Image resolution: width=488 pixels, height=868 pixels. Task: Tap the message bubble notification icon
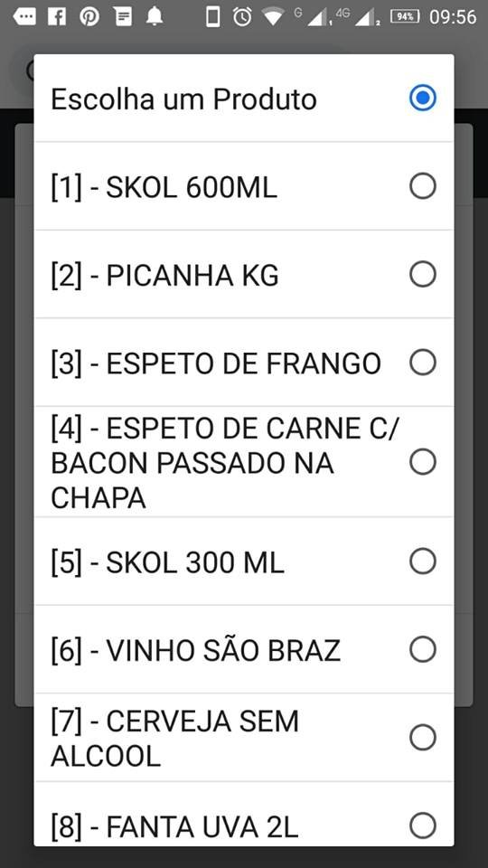pos(23,16)
